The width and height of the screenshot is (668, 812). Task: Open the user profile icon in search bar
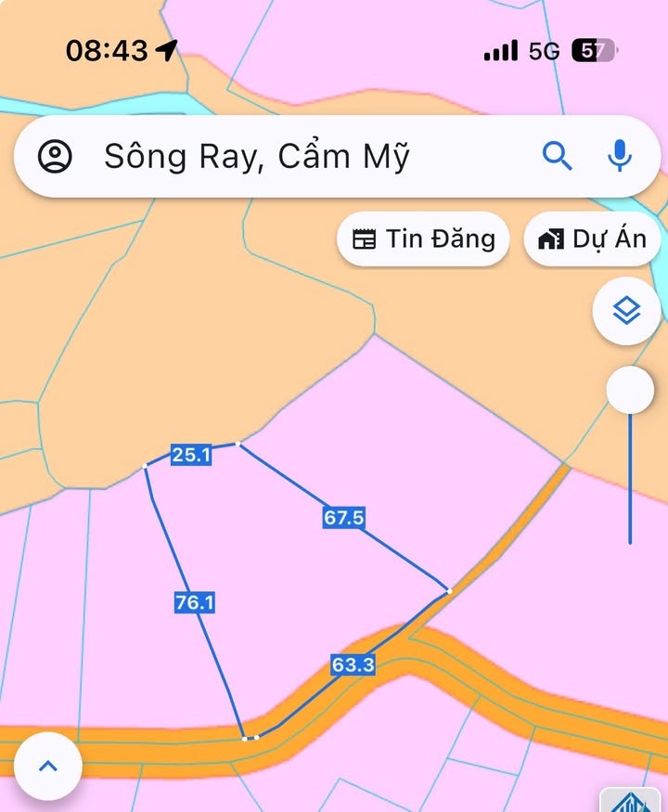pos(55,156)
